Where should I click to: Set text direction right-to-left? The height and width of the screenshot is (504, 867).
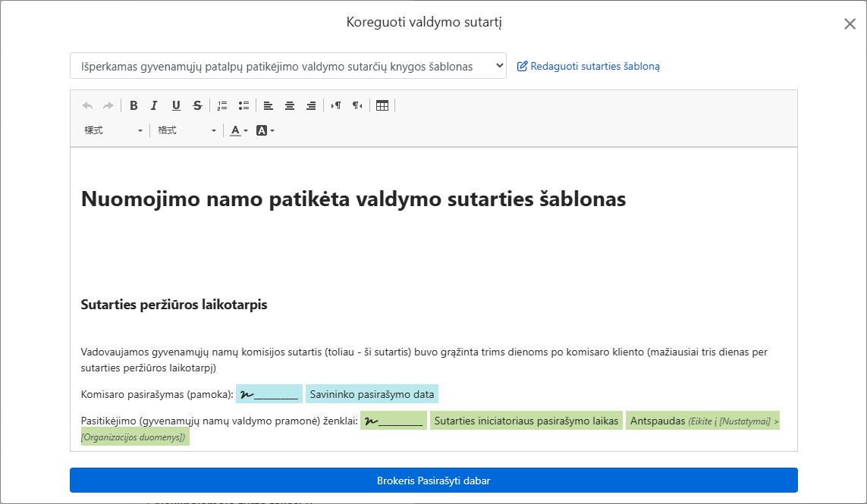click(x=358, y=105)
